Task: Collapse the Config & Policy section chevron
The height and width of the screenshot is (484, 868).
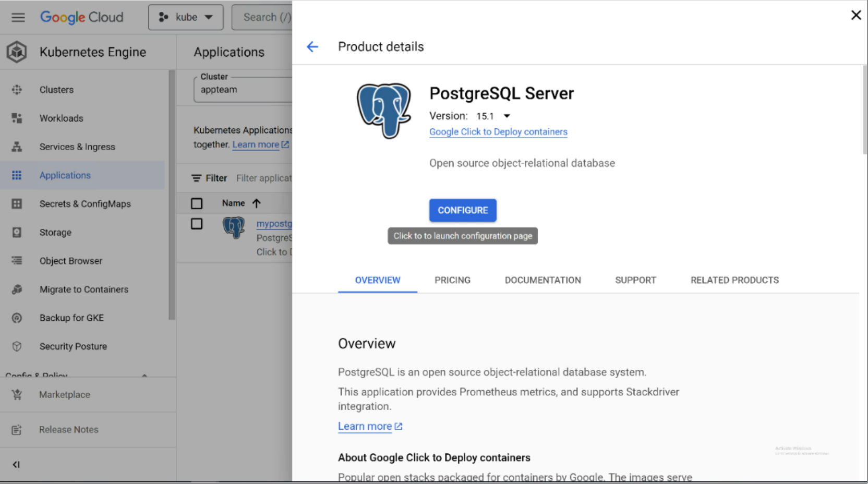Action: coord(144,375)
